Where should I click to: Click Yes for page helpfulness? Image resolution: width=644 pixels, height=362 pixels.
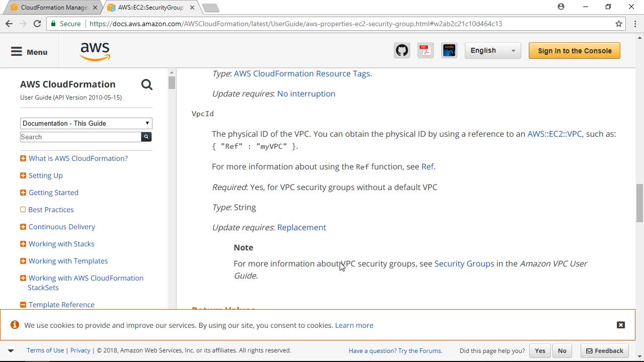540,351
